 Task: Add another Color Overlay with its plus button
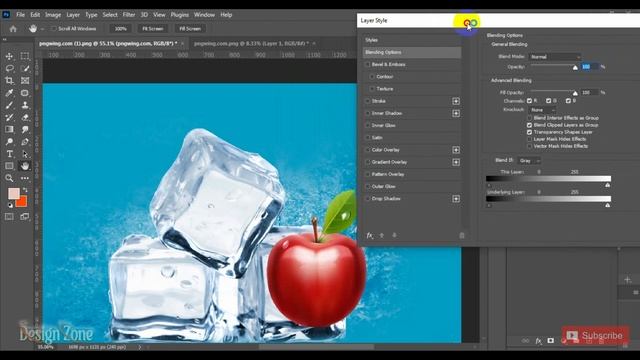[x=456, y=150]
